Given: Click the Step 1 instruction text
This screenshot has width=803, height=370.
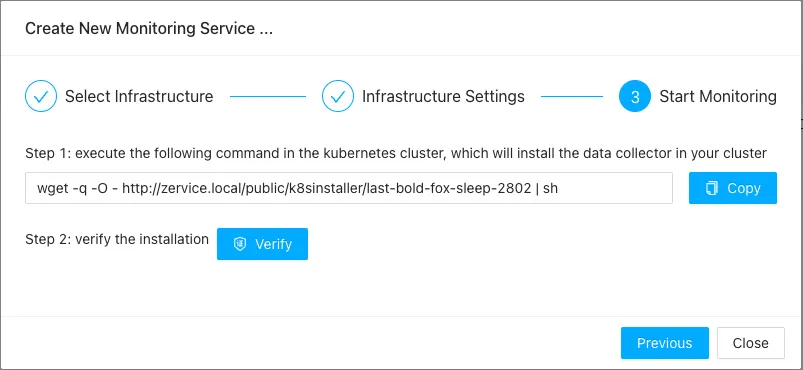Looking at the screenshot, I should point(396,153).
